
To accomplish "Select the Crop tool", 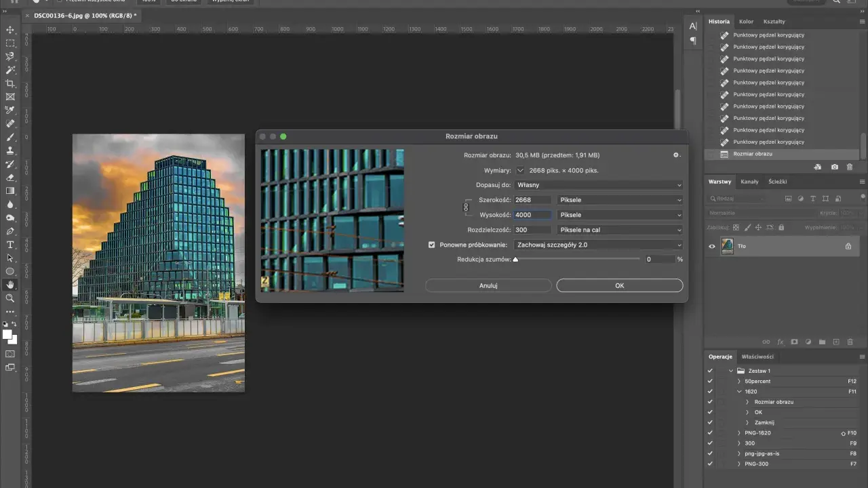I will (10, 83).
